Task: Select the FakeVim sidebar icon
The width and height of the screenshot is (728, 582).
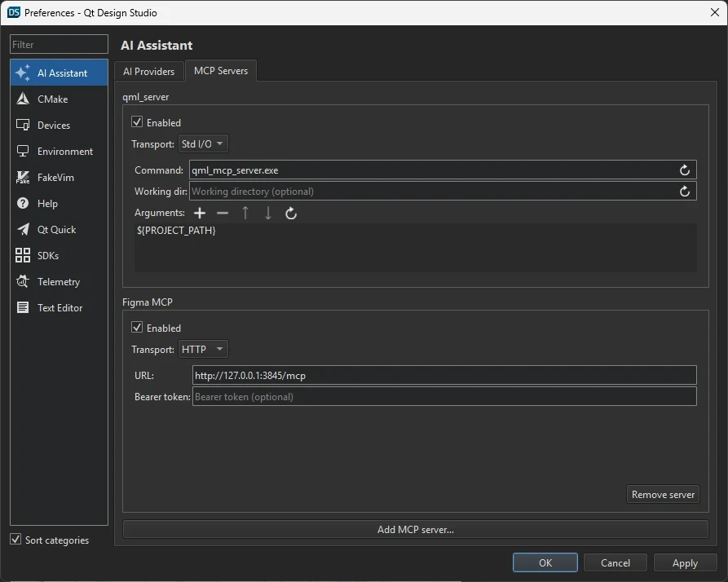Action: pyautogui.click(x=23, y=177)
